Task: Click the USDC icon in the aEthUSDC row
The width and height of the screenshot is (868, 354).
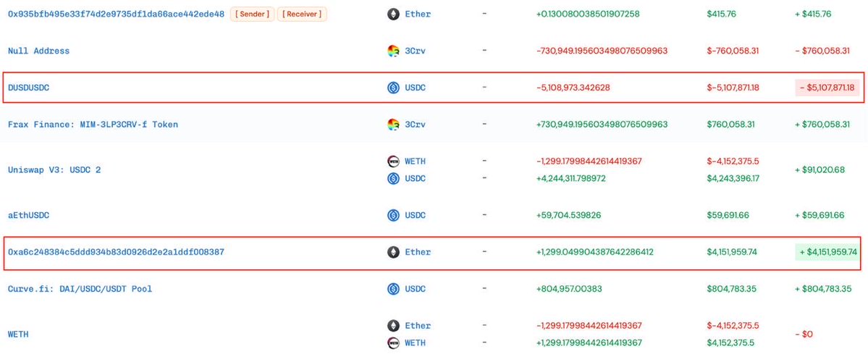Action: pos(394,215)
